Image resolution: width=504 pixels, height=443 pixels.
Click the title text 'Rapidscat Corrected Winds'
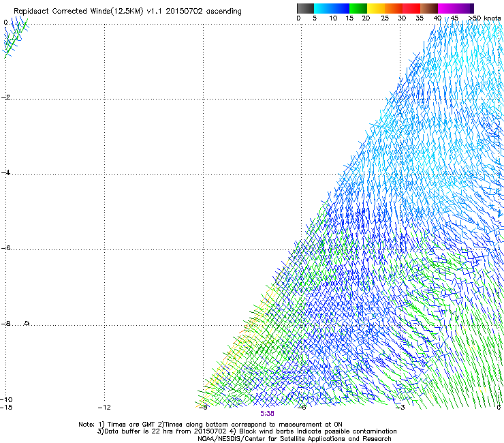point(78,11)
